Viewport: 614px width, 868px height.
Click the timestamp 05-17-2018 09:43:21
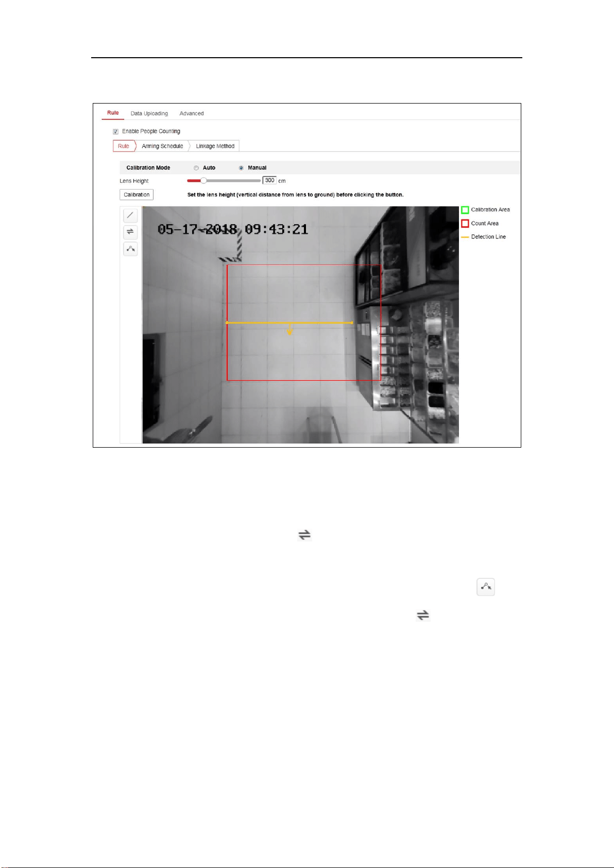(x=233, y=230)
